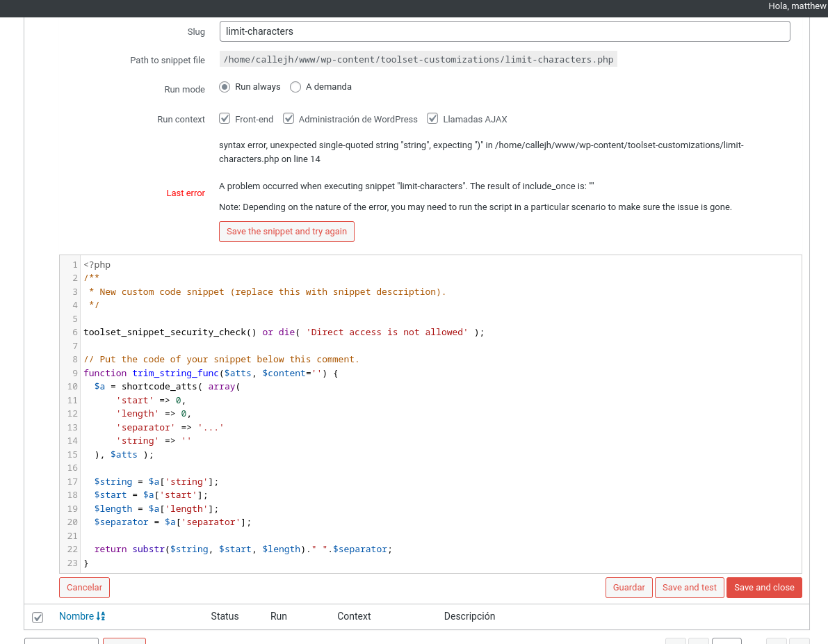Screen dimensions: 828x644
Task: Click the snippet file path text
Action: tap(419, 59)
